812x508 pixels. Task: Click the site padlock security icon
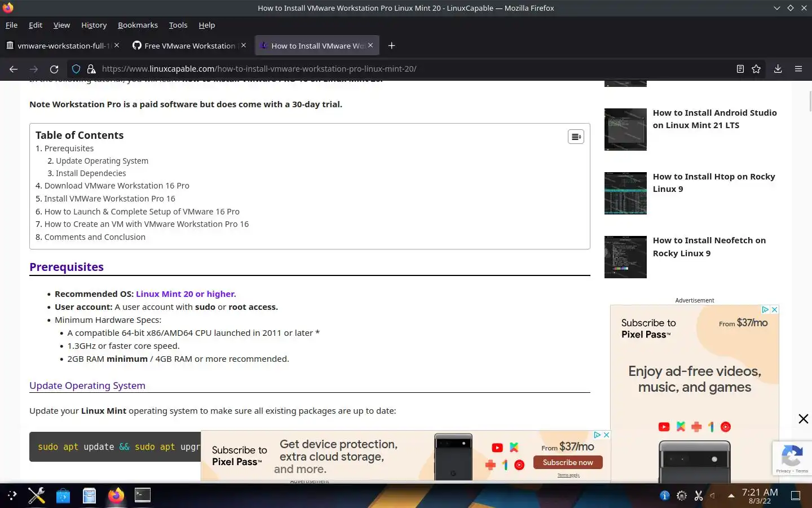tap(91, 69)
